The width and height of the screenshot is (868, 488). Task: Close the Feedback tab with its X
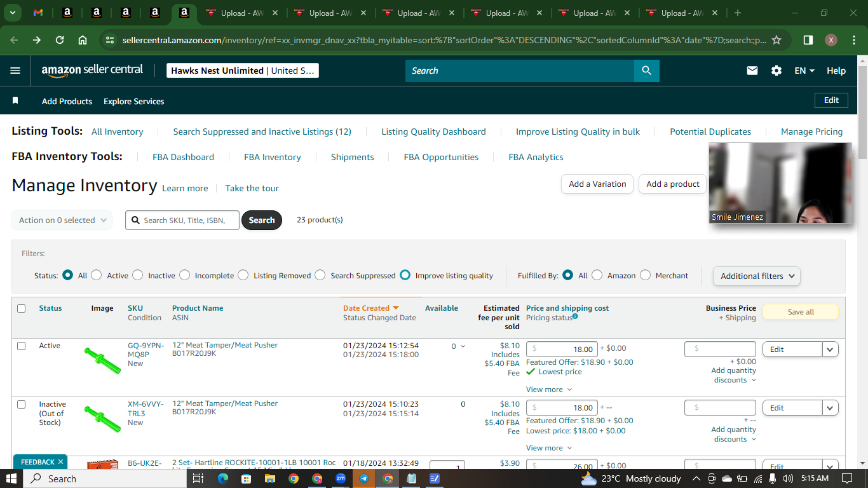click(x=60, y=462)
